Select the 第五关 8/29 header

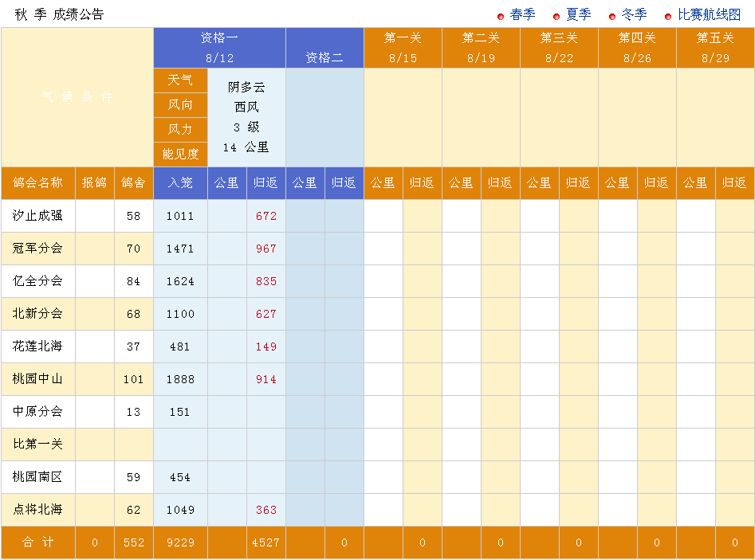pos(715,48)
